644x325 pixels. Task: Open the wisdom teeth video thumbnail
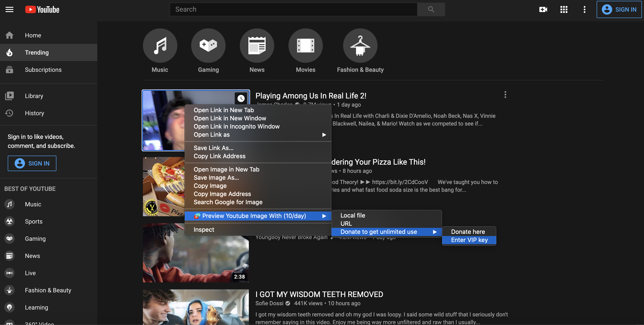pos(196,307)
